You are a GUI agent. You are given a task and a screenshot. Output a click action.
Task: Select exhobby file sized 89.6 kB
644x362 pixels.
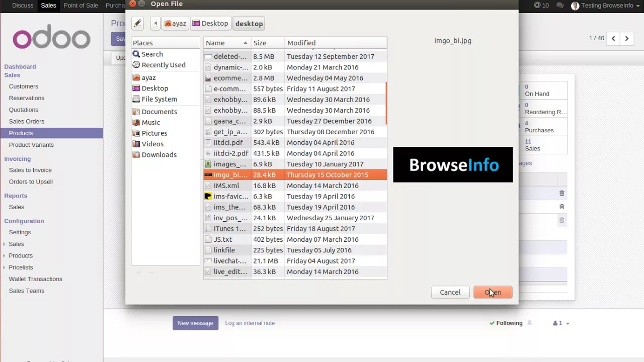click(x=295, y=100)
